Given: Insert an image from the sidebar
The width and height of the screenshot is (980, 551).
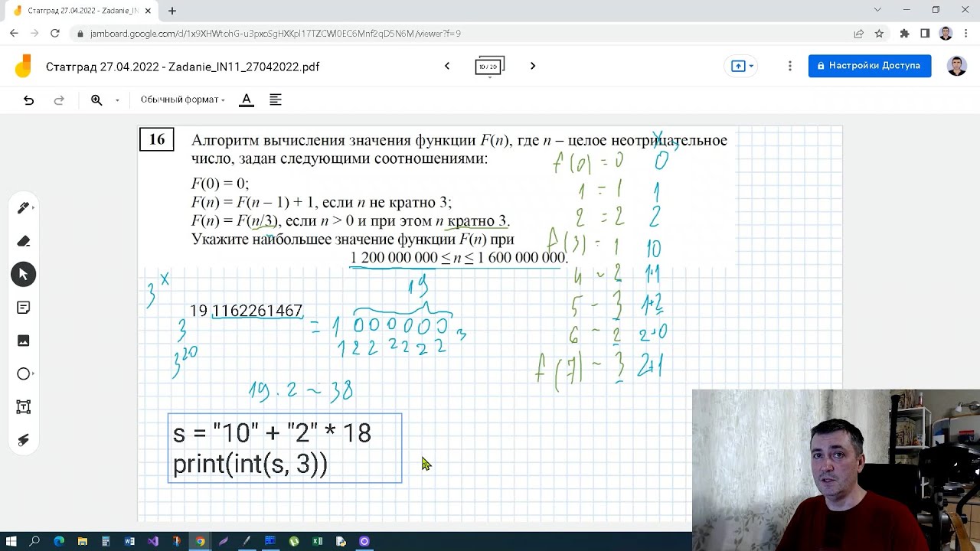Looking at the screenshot, I should tap(23, 341).
